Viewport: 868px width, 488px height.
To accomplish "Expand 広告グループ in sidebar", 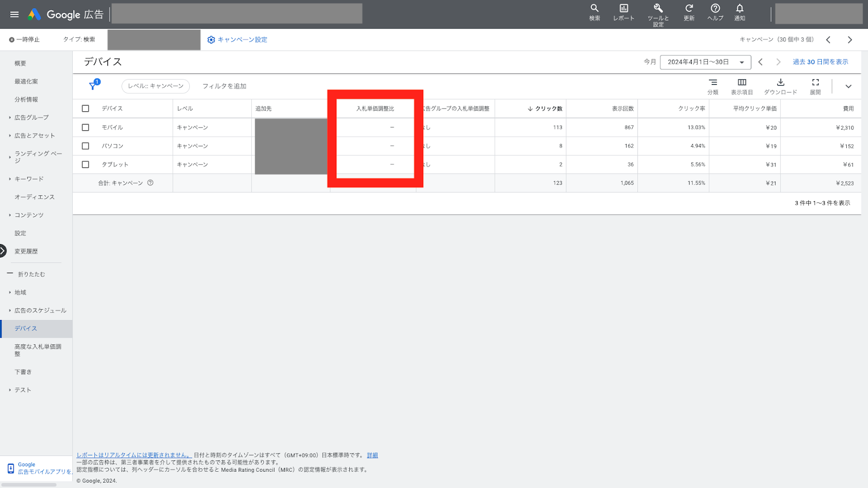I will [x=10, y=118].
